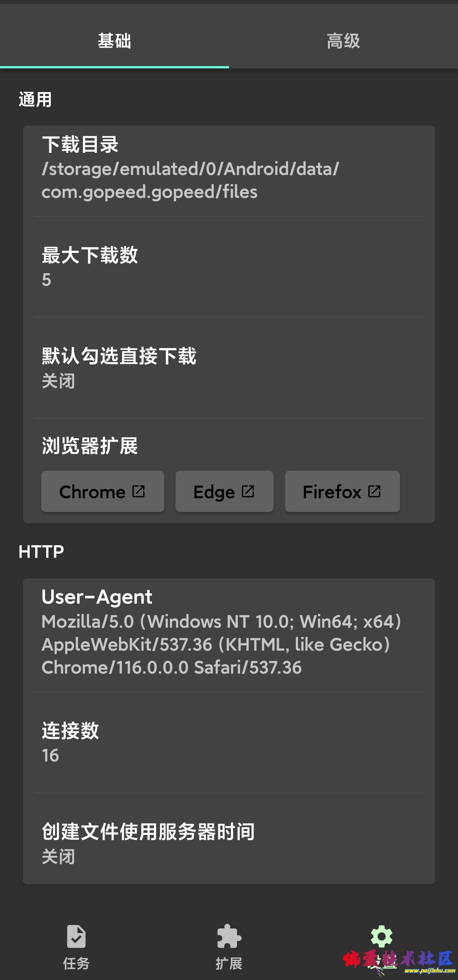Switch to the 基础 tab

114,41
